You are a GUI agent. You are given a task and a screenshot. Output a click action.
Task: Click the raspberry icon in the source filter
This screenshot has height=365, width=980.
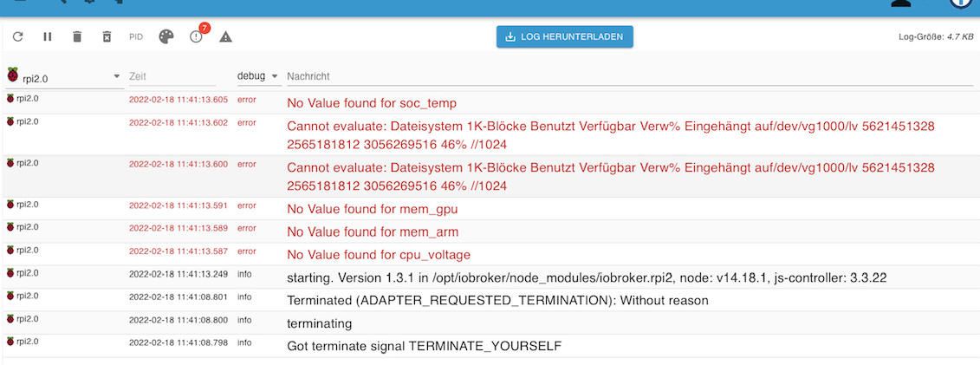coord(12,75)
